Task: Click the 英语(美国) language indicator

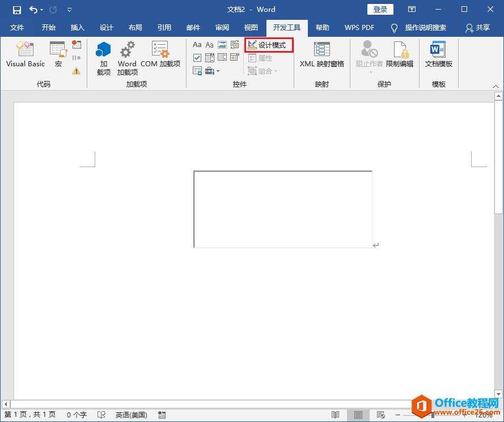Action: tap(131, 415)
